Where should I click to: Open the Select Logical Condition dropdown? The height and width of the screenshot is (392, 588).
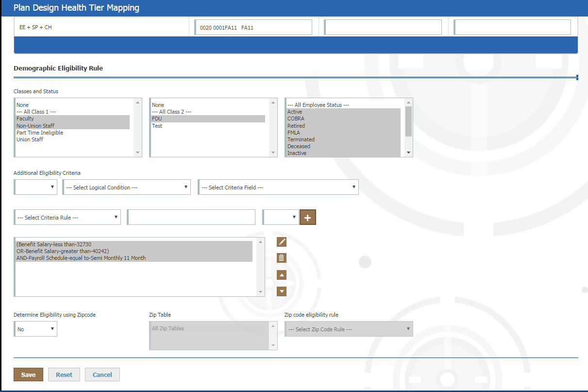pyautogui.click(x=126, y=187)
